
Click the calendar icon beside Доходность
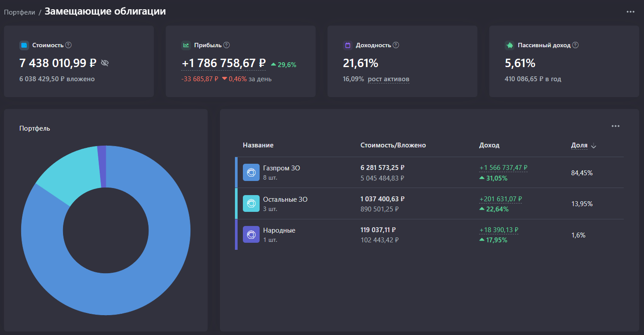pyautogui.click(x=348, y=45)
